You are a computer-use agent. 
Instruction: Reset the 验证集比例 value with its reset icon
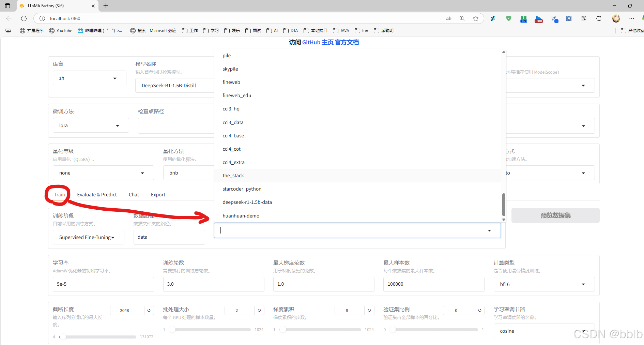click(x=480, y=310)
